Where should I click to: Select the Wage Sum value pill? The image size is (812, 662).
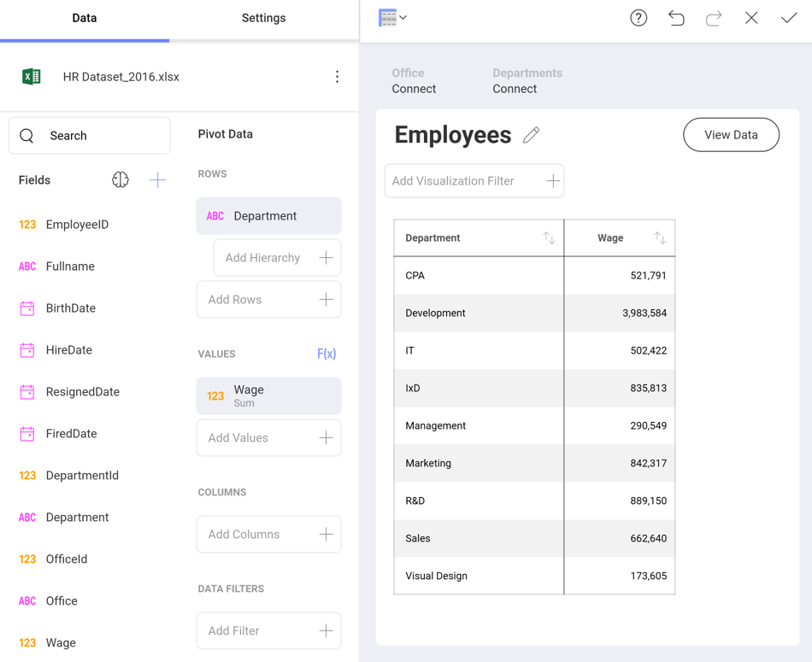coord(268,395)
